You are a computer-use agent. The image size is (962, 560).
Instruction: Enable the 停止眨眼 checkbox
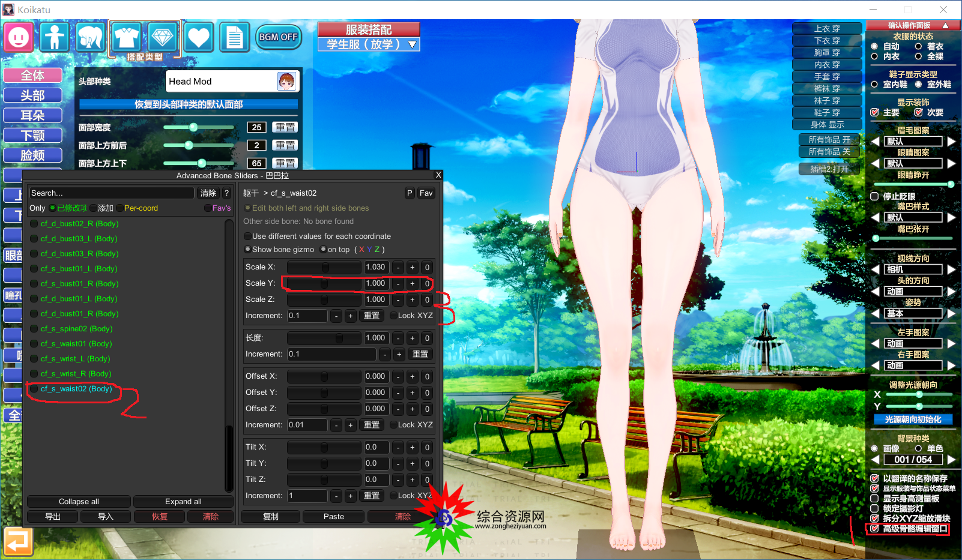[875, 196]
